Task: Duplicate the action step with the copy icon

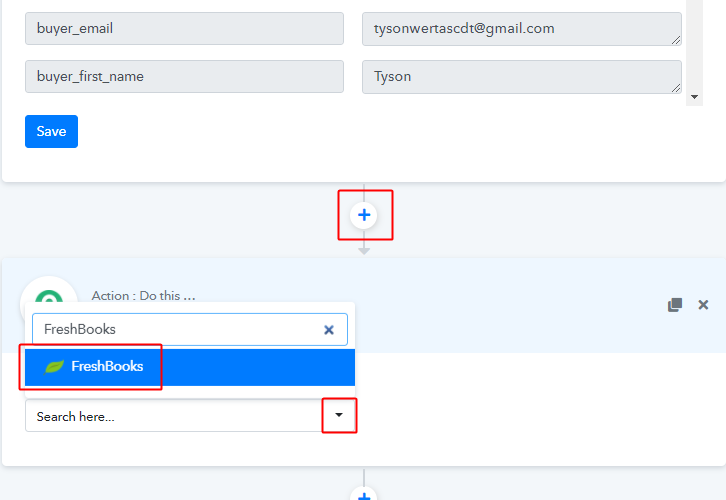Action: point(675,305)
